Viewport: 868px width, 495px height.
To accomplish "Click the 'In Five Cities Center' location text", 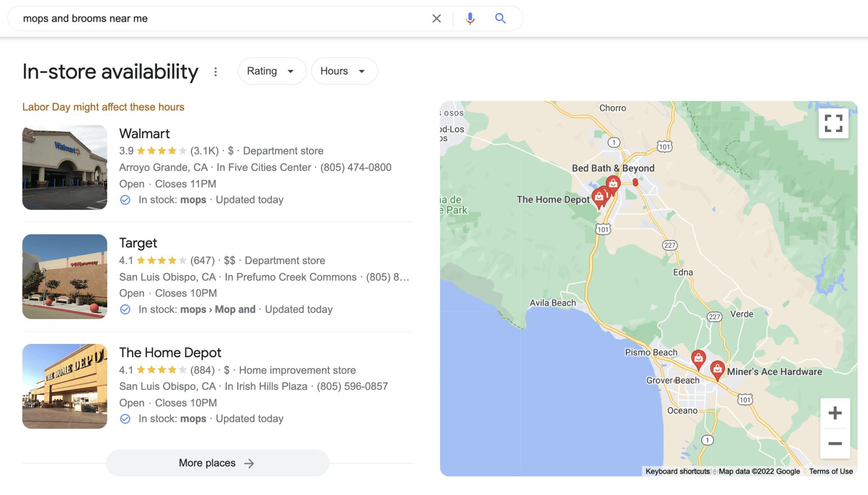I will [264, 167].
